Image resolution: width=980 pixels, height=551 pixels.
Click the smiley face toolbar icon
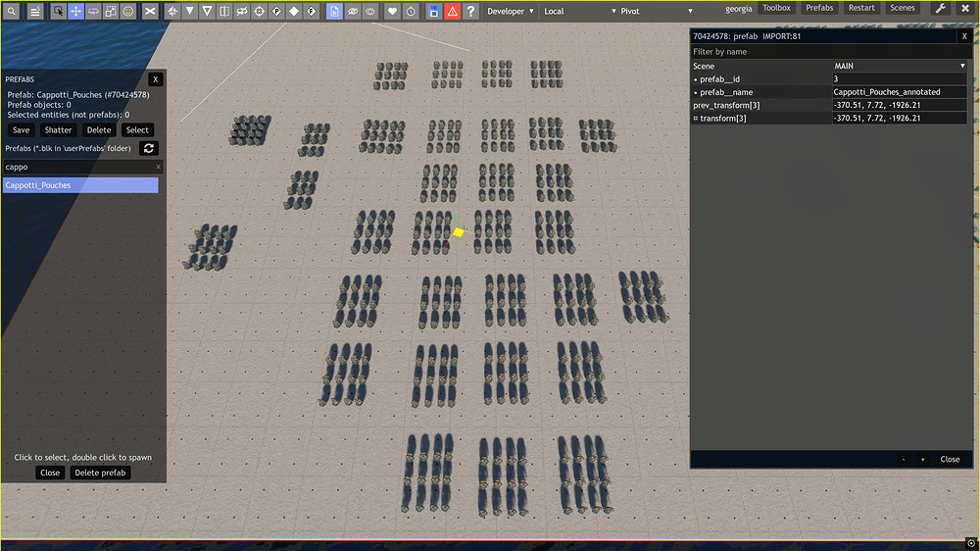point(128,11)
